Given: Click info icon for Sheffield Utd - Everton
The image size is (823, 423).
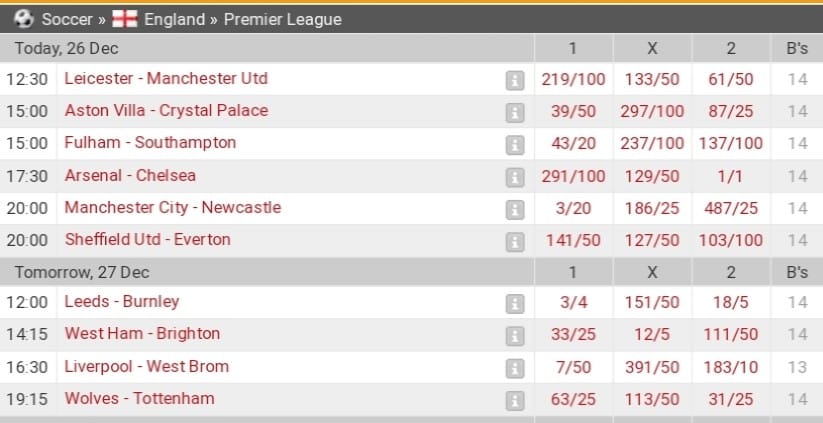Looking at the screenshot, I should (x=515, y=242).
